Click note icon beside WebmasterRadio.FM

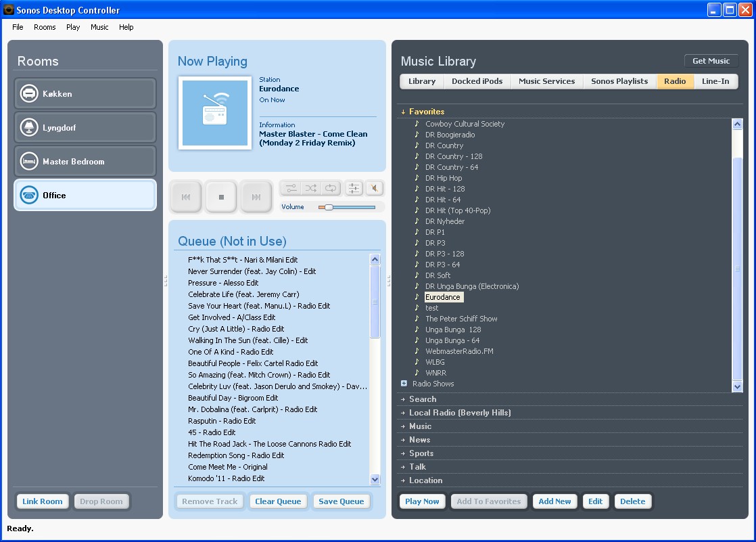coord(417,351)
